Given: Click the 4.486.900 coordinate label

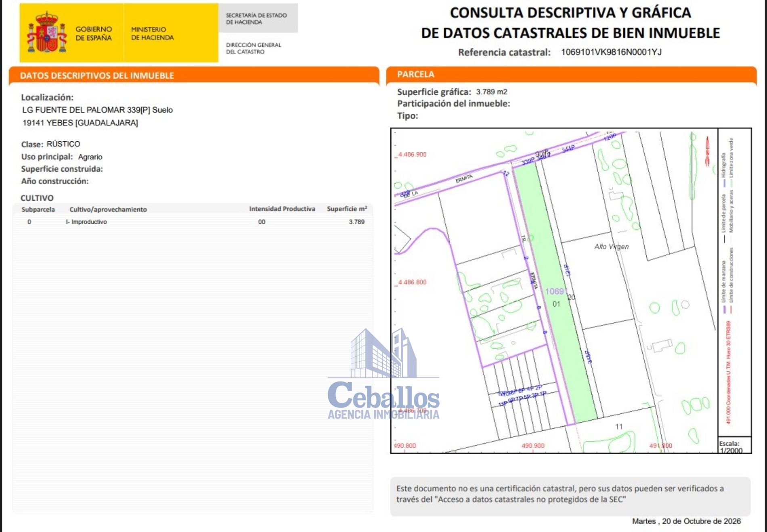Looking at the screenshot, I should (412, 154).
